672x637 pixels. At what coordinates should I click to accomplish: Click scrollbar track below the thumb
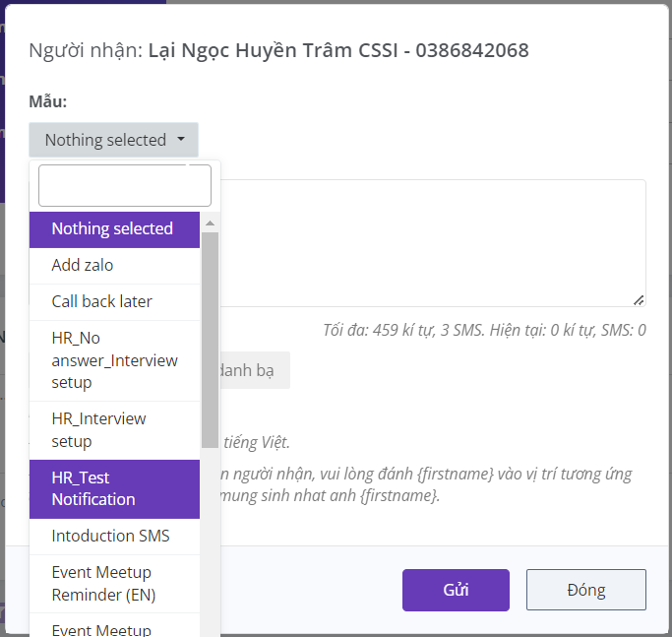tap(210, 541)
